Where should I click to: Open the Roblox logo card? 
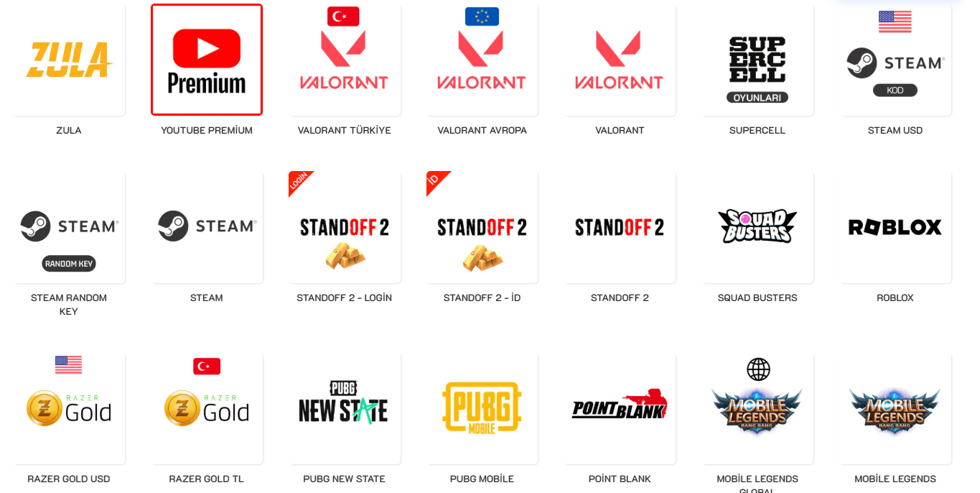pyautogui.click(x=895, y=227)
